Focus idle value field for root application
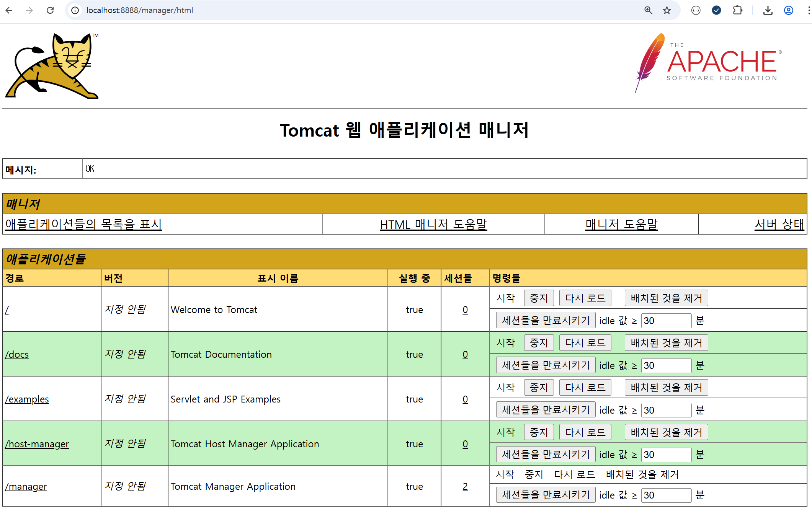Viewport: 812px width, 515px height. 666,321
